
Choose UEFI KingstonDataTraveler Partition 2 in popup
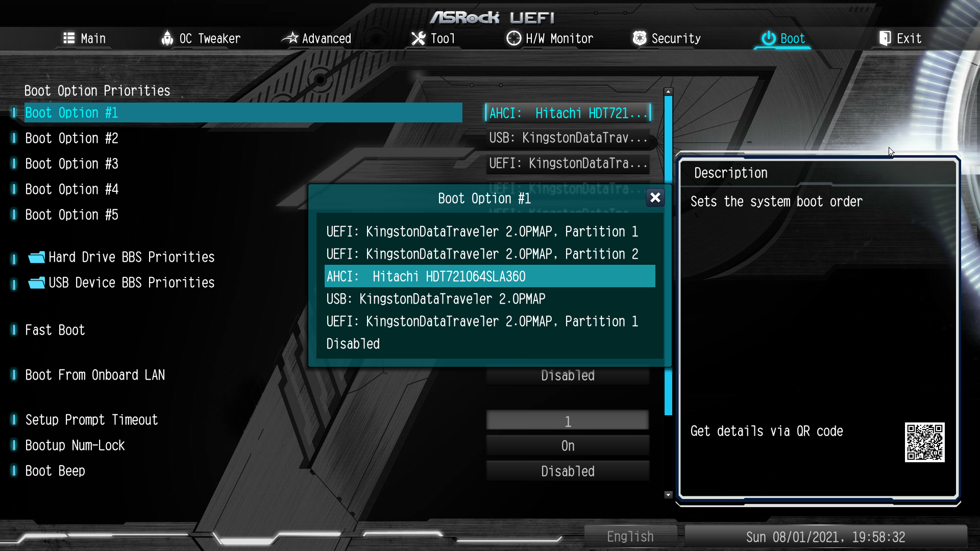(490, 254)
